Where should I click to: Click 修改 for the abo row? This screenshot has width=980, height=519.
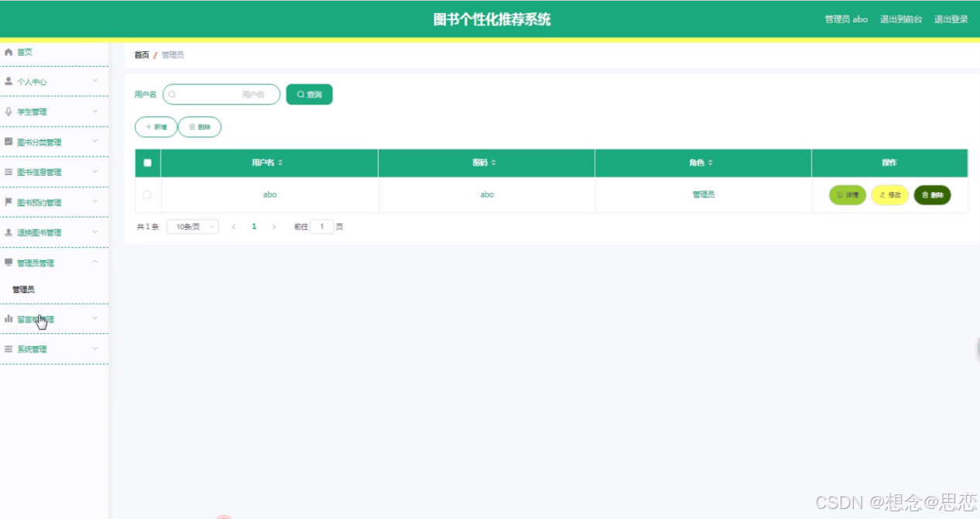click(890, 195)
